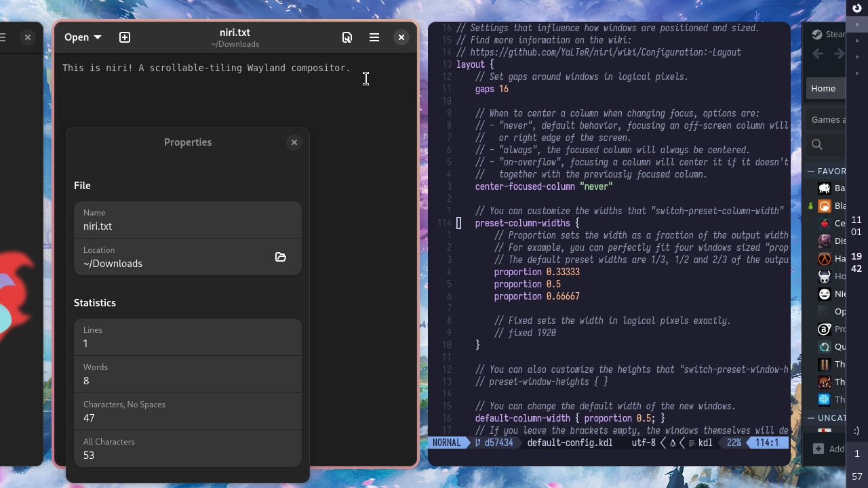The width and height of the screenshot is (868, 488).
Task: Switch to the Home tab in Steam
Action: pos(823,88)
